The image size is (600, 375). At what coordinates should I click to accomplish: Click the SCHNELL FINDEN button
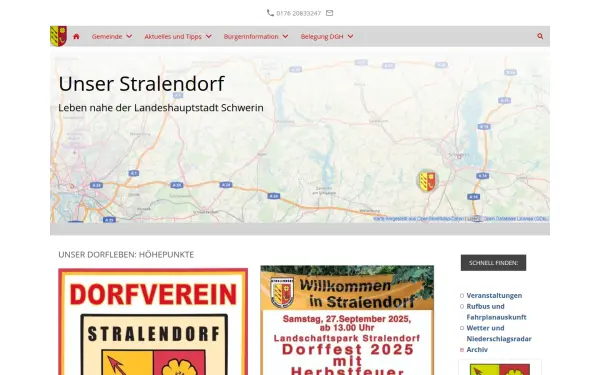493,263
